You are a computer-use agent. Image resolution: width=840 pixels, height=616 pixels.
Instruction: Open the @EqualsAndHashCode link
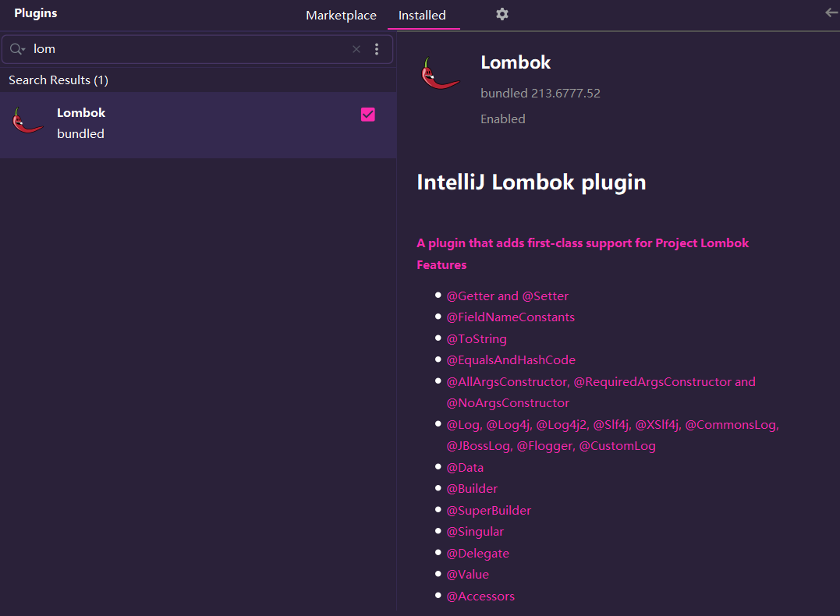[x=511, y=360]
